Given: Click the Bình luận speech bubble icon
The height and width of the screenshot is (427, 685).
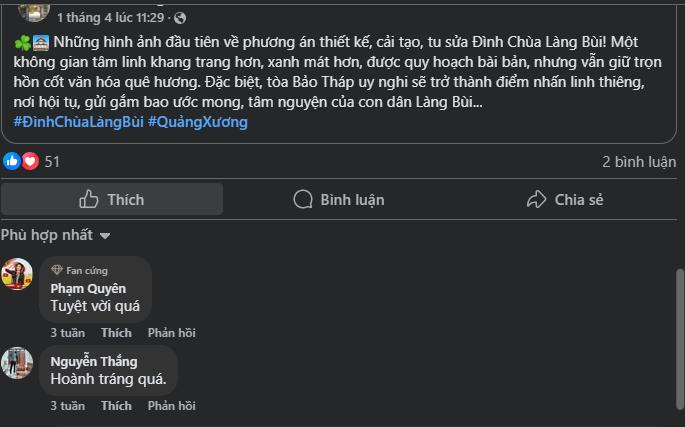Looking at the screenshot, I should pyautogui.click(x=302, y=199).
